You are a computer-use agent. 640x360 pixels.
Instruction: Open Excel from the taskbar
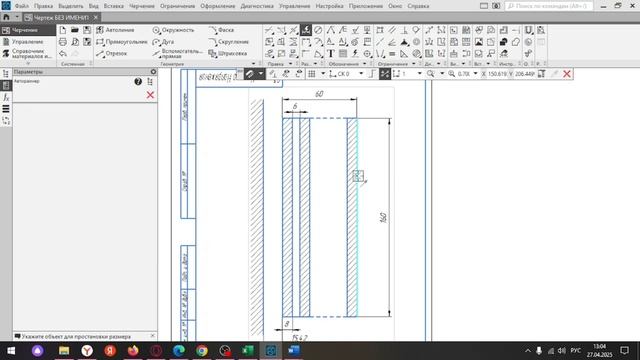[x=247, y=351]
